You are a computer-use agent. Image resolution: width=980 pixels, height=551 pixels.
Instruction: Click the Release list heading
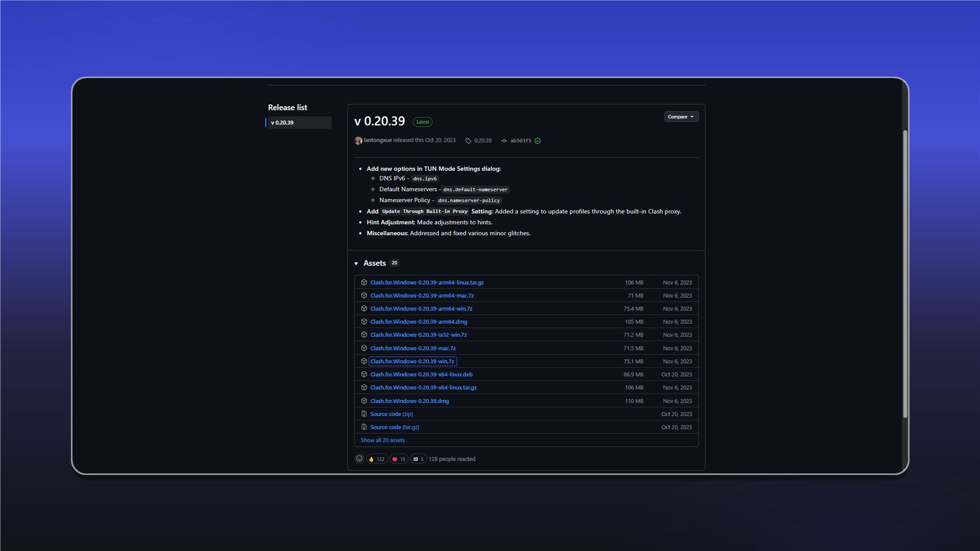click(x=287, y=108)
